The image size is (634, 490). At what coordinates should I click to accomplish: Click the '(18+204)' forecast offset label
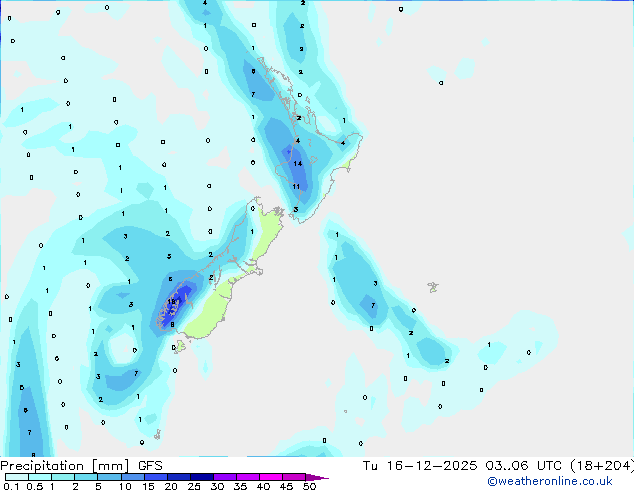[602, 466]
